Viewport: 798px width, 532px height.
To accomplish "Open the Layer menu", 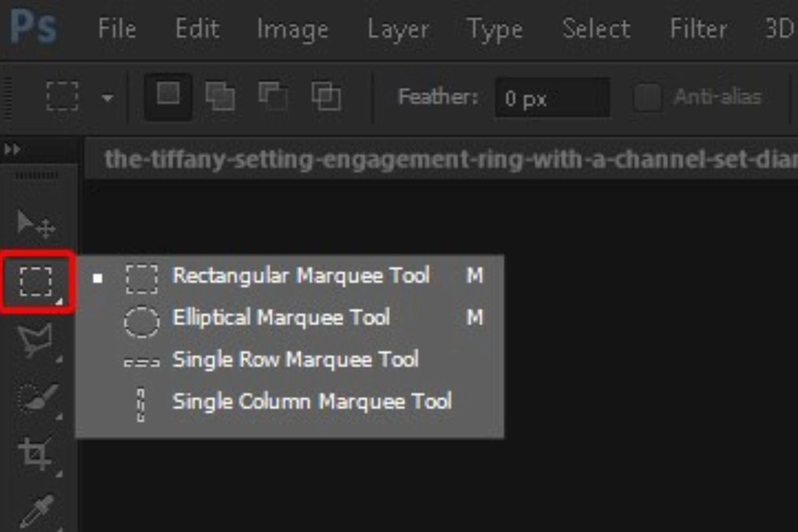I will pos(398,29).
